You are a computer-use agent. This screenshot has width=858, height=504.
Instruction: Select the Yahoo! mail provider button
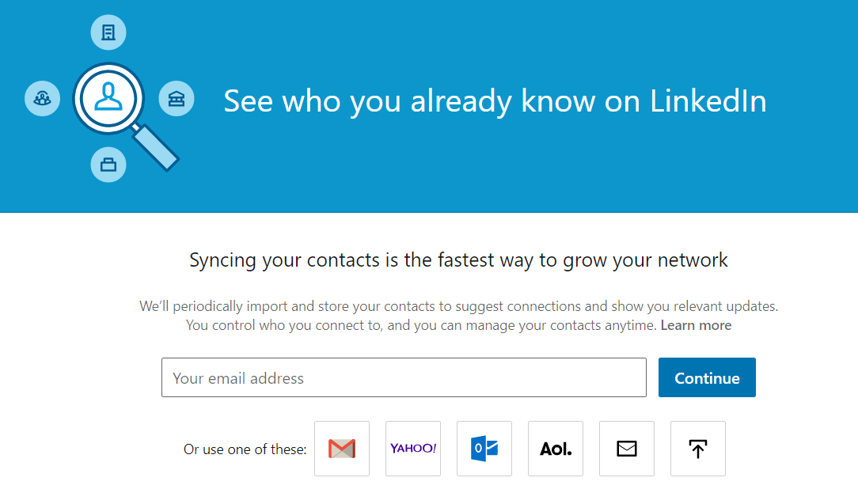pos(413,449)
